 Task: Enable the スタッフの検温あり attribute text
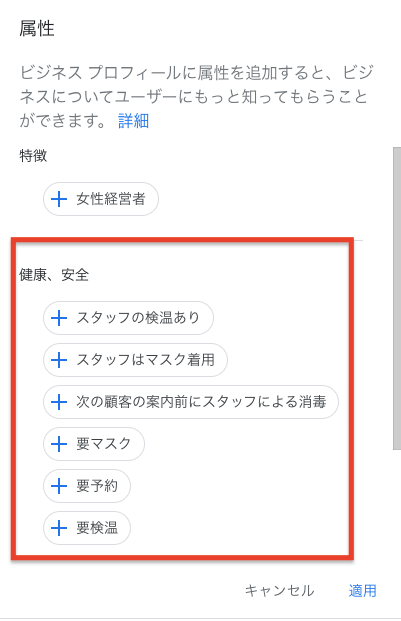point(138,318)
